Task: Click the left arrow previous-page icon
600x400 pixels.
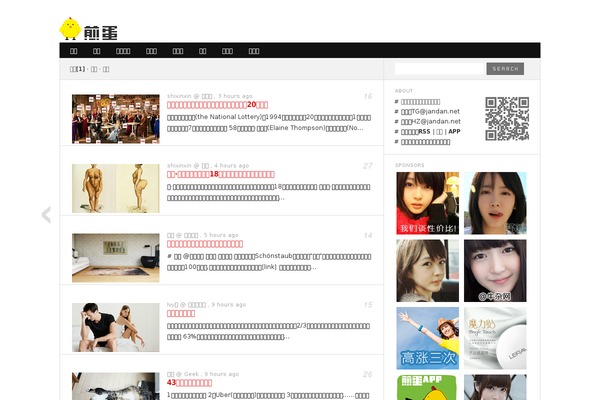Action: point(46,215)
